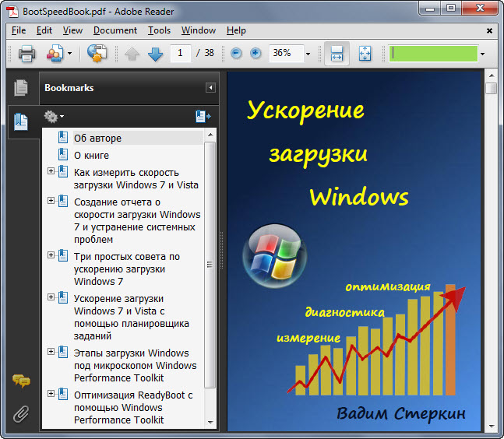
Task: Expand 'Как измерить скорость загрузки' bookmark
Action: pyautogui.click(x=51, y=170)
